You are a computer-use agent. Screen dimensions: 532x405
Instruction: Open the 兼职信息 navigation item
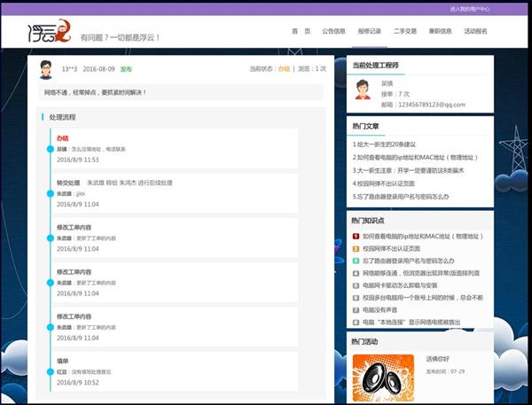tap(440, 31)
